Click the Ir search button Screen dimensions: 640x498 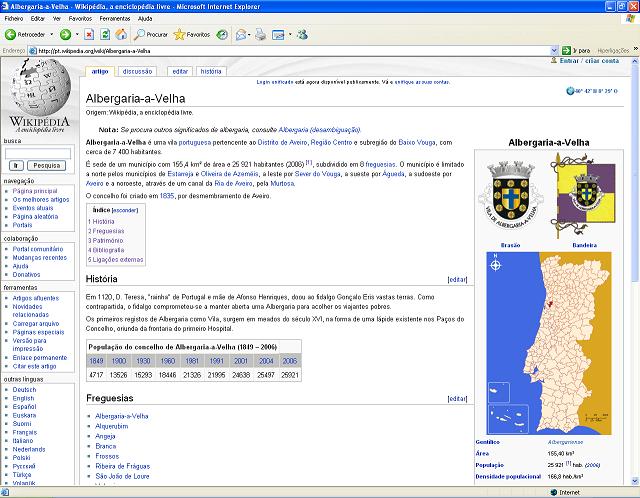[16, 165]
